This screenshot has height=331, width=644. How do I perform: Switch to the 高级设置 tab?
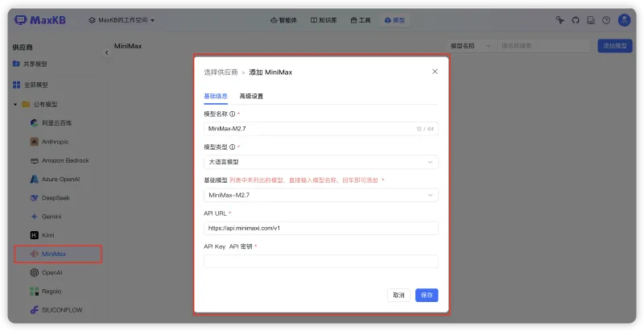251,96
